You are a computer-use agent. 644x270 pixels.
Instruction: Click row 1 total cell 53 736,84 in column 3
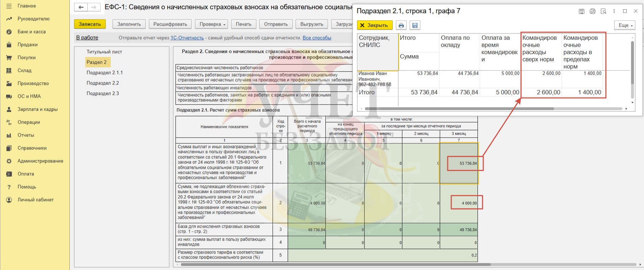307,163
